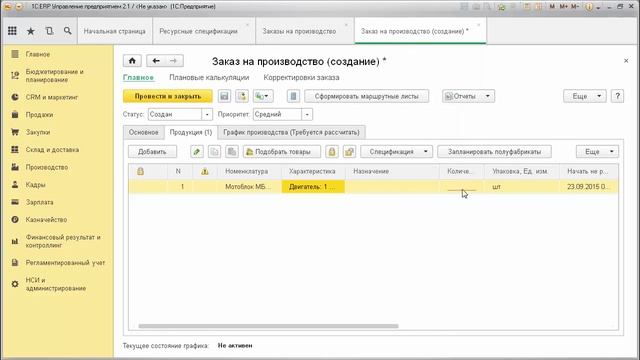Open Create based on dropdown icon

(x=262, y=96)
